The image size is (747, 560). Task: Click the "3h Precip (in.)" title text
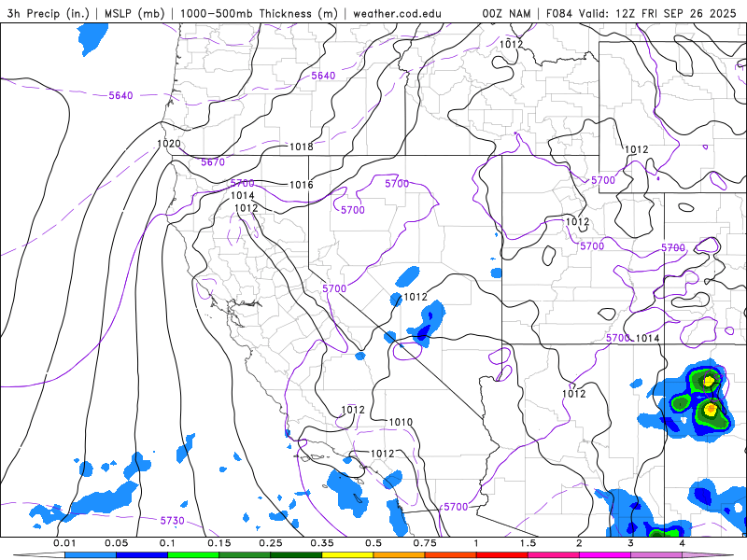click(x=49, y=13)
